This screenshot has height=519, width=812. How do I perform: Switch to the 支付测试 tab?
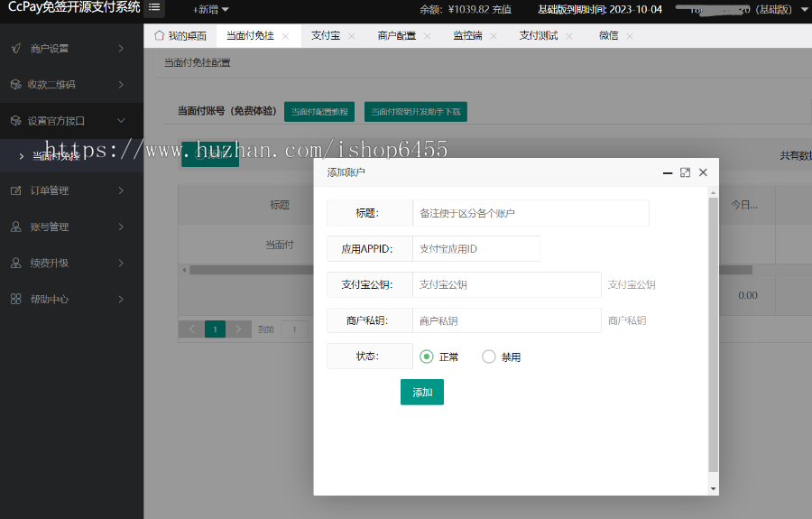(x=539, y=36)
